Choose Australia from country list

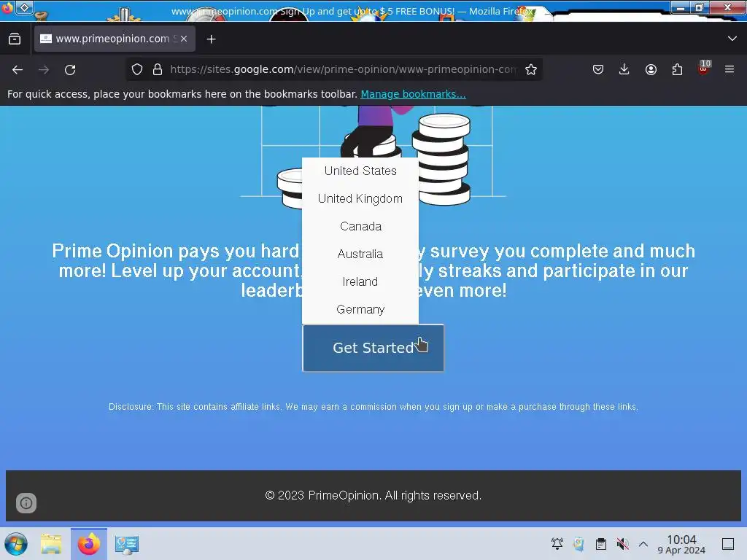pos(360,254)
